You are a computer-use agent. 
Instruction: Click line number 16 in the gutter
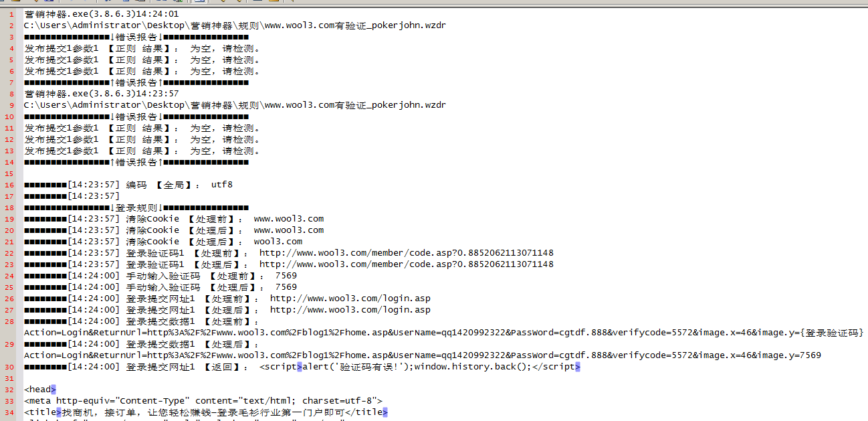pyautogui.click(x=11, y=185)
